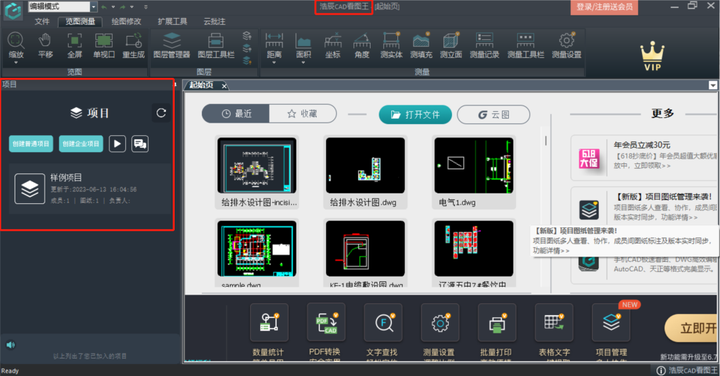This screenshot has width=720, height=376.
Task: Activate the 平移 pan hand tool
Action: [45, 45]
